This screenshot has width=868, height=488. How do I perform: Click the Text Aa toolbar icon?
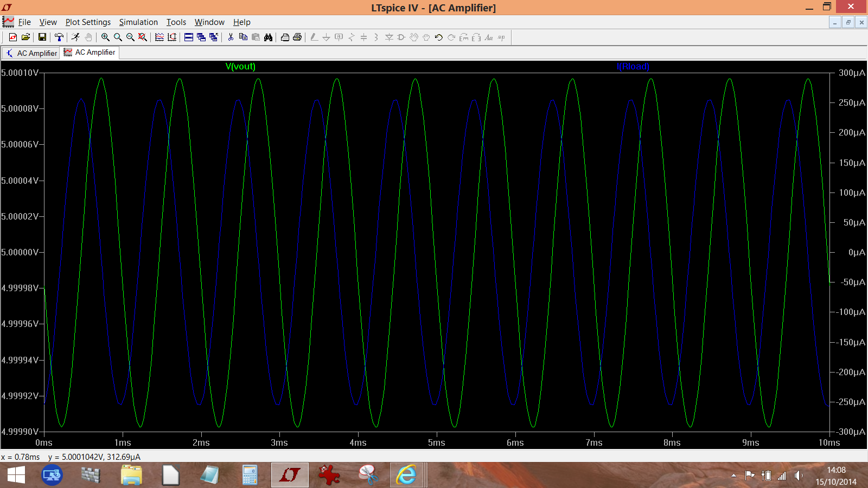[x=489, y=37]
